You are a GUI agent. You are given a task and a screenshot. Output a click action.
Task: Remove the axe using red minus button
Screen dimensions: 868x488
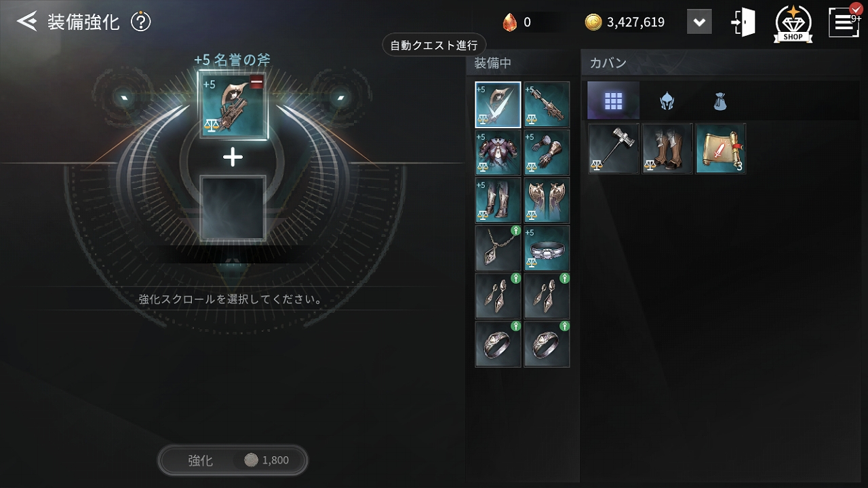click(256, 83)
